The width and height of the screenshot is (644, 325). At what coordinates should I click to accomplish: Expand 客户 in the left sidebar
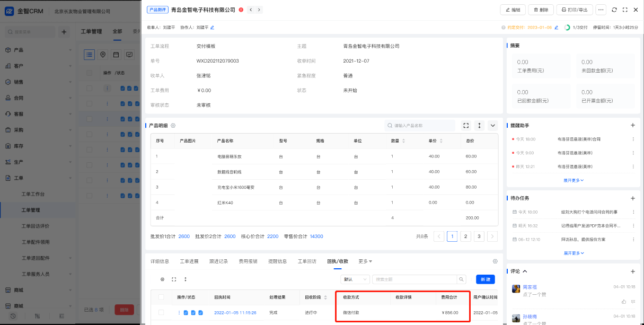coord(39,66)
